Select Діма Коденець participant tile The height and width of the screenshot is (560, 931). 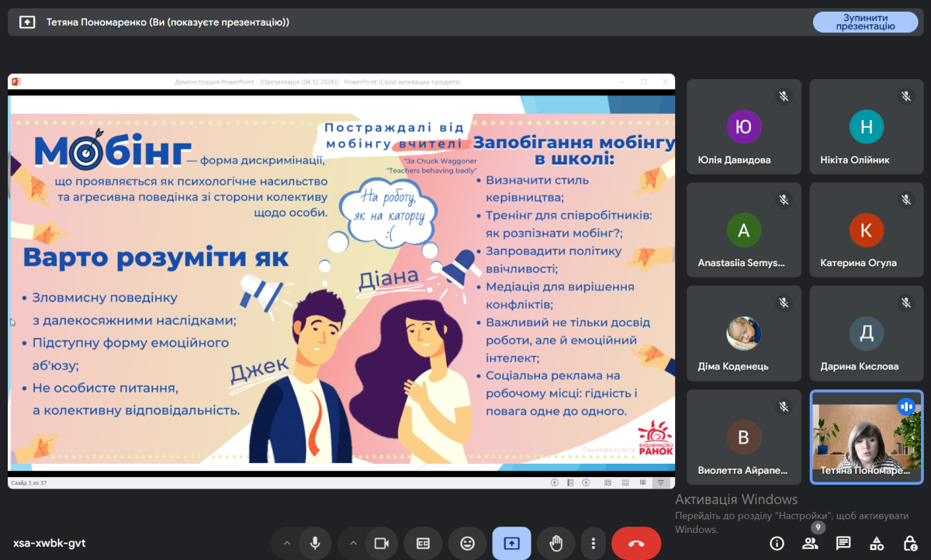pos(744,334)
